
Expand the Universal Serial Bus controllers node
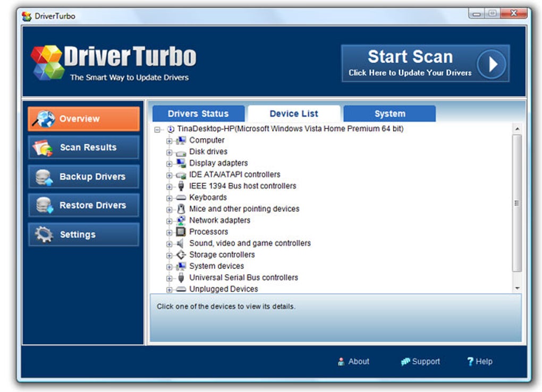tap(169, 278)
